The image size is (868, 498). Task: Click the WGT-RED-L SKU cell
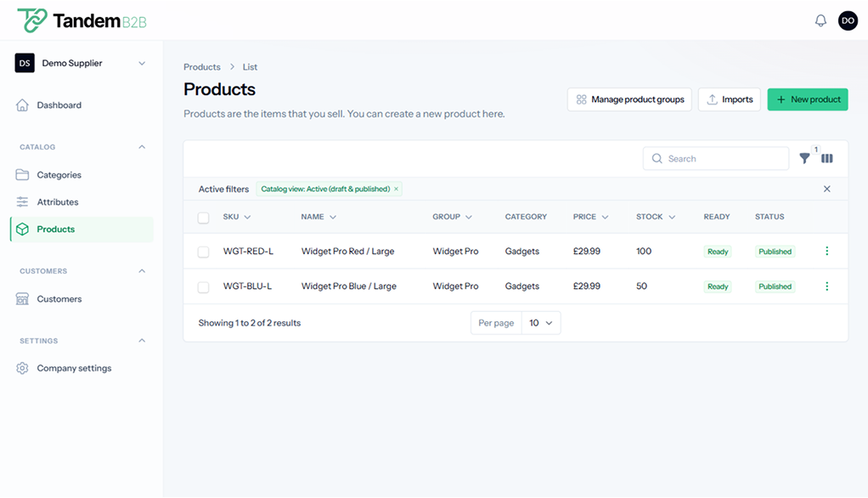(x=248, y=251)
